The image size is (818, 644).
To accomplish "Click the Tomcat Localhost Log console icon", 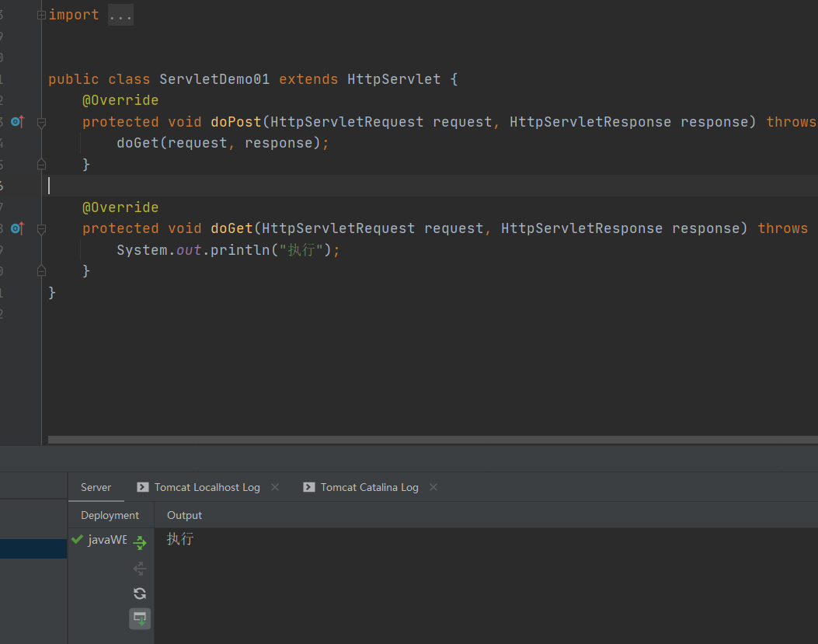I will [142, 487].
